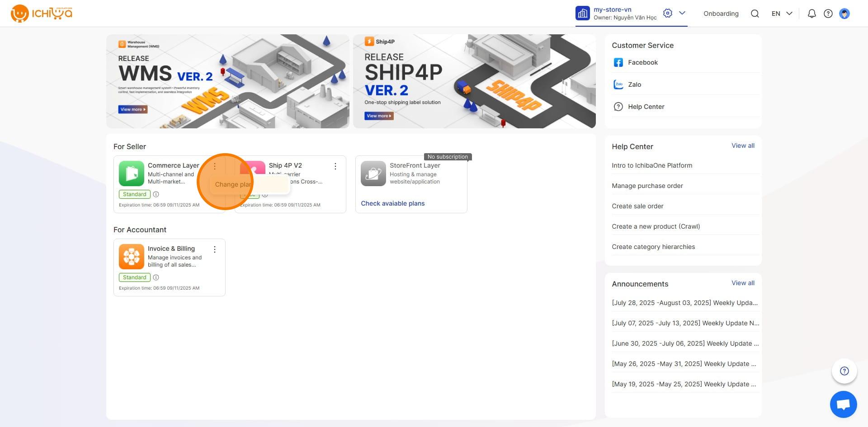Open the Ship4P Ver. 2 banner
The height and width of the screenshot is (427, 868).
(474, 81)
